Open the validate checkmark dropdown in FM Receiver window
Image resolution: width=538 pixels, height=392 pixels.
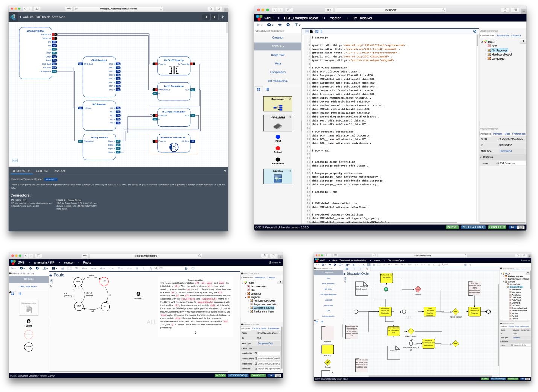[x=270, y=25]
